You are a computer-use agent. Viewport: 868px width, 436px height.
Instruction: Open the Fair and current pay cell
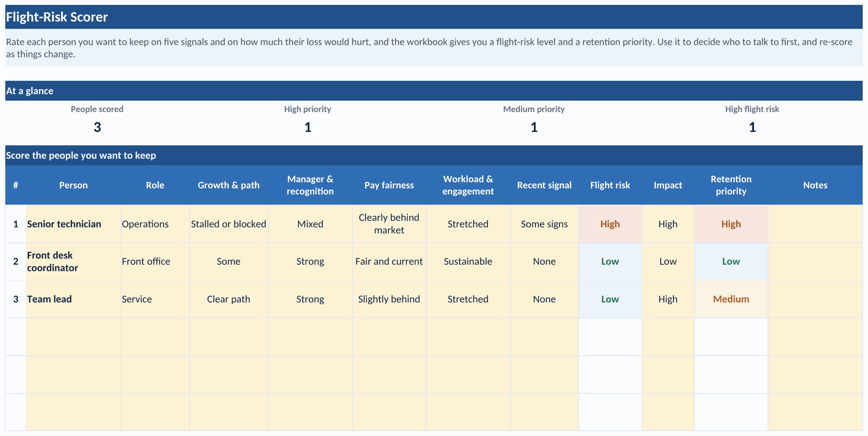point(389,261)
